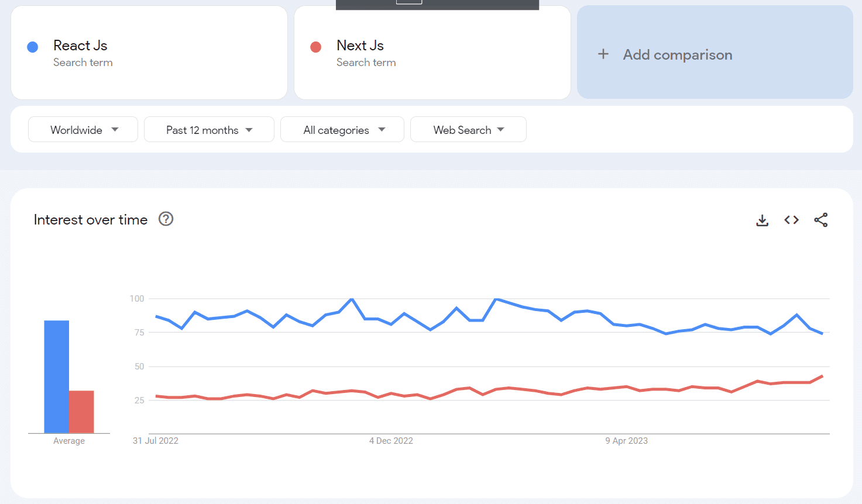Select the React Js search term card

[x=149, y=53]
